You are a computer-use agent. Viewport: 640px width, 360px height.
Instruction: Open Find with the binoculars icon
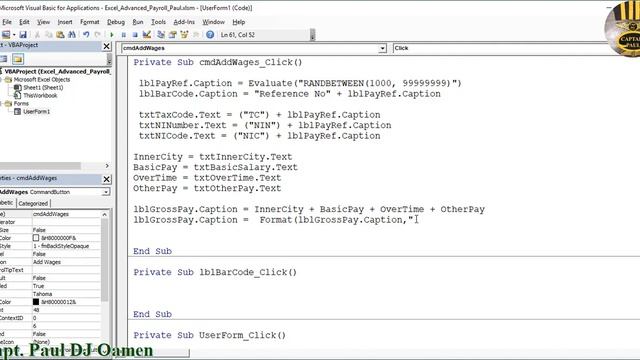click(x=72, y=35)
